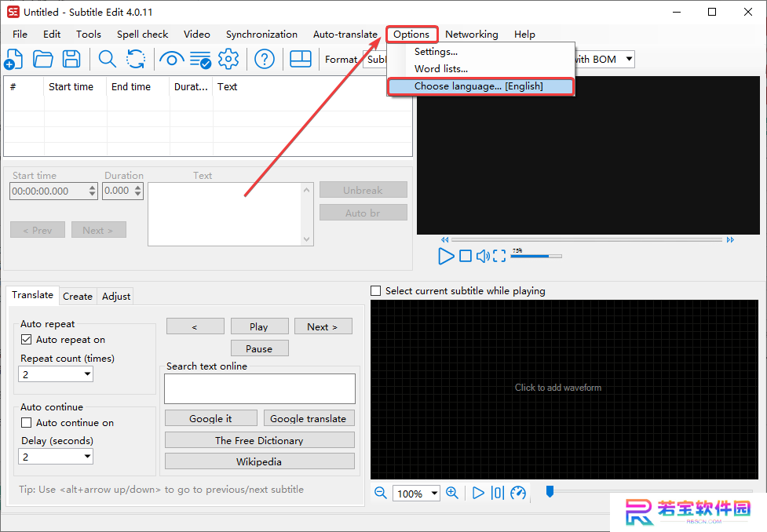Click the Subtitle Edit app logo

[x=13, y=12]
